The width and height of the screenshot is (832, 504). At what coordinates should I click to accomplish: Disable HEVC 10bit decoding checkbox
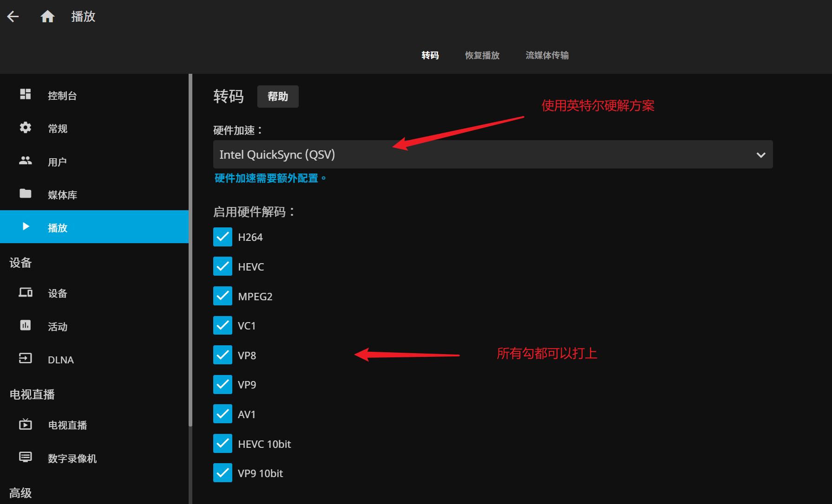223,443
